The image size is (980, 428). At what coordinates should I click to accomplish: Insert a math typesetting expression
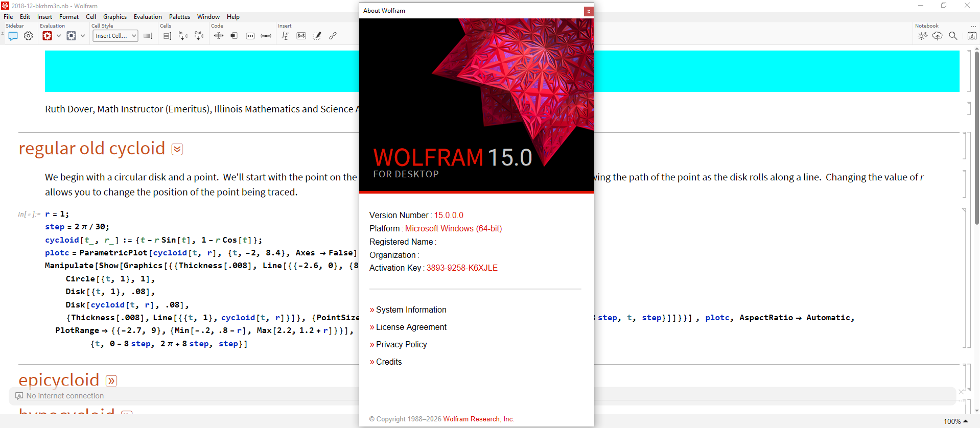coord(286,36)
